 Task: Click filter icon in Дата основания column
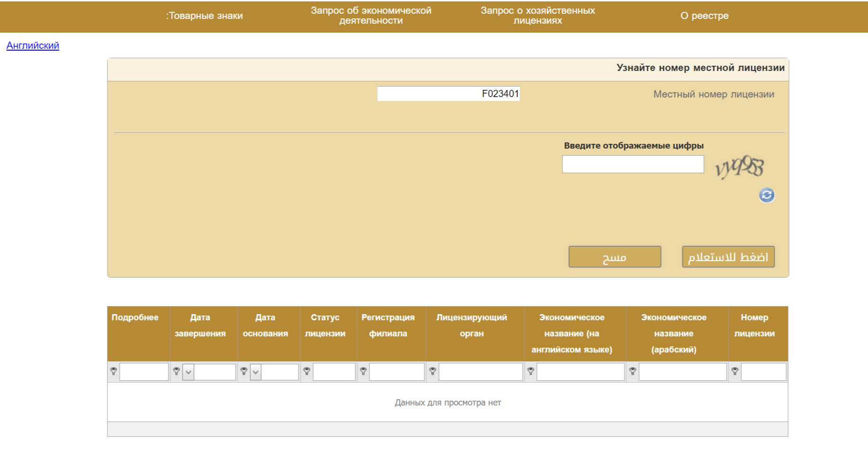[244, 371]
